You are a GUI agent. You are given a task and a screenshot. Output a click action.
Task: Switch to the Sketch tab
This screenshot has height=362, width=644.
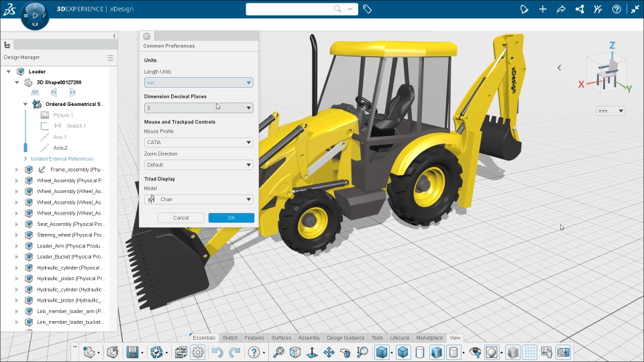(230, 338)
